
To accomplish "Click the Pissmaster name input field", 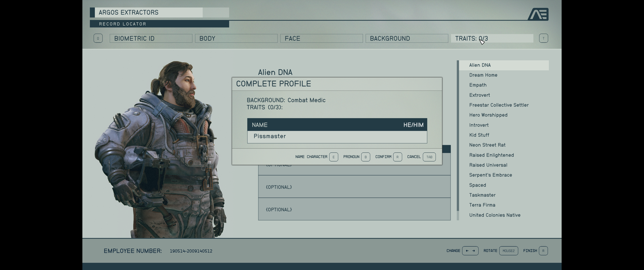I will point(337,137).
